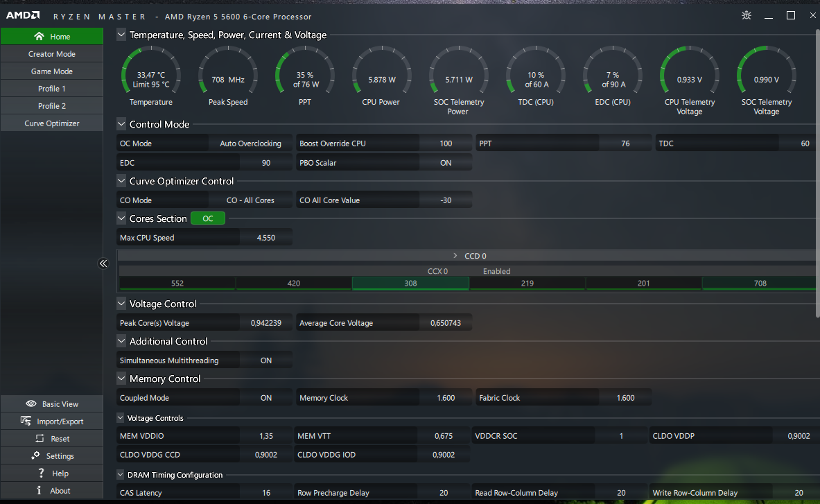Open Creator Mode profile

click(52, 54)
